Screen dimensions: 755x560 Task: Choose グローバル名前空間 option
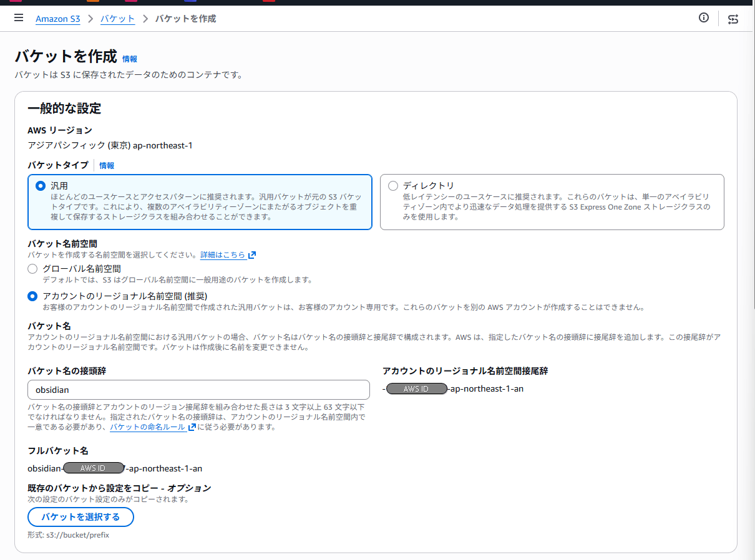pyautogui.click(x=32, y=269)
